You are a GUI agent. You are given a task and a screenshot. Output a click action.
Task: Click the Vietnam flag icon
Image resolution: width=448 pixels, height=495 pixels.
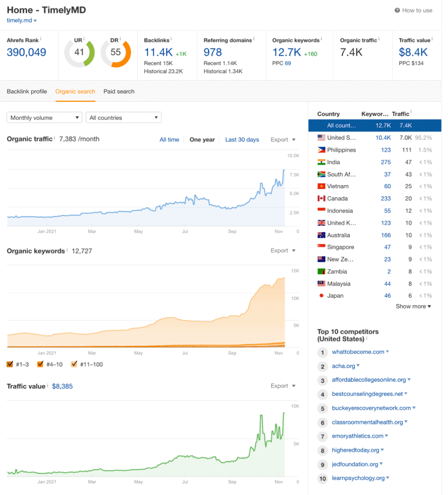coord(321,186)
